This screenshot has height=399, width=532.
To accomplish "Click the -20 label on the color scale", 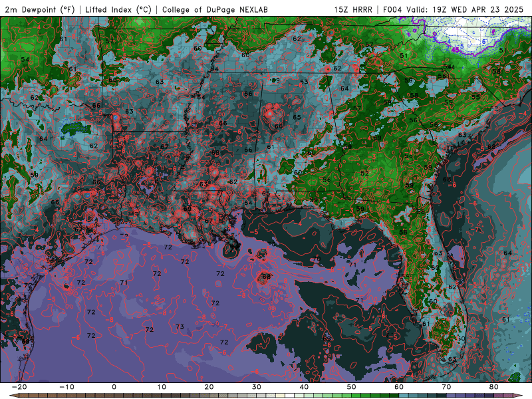I will click(x=19, y=387).
